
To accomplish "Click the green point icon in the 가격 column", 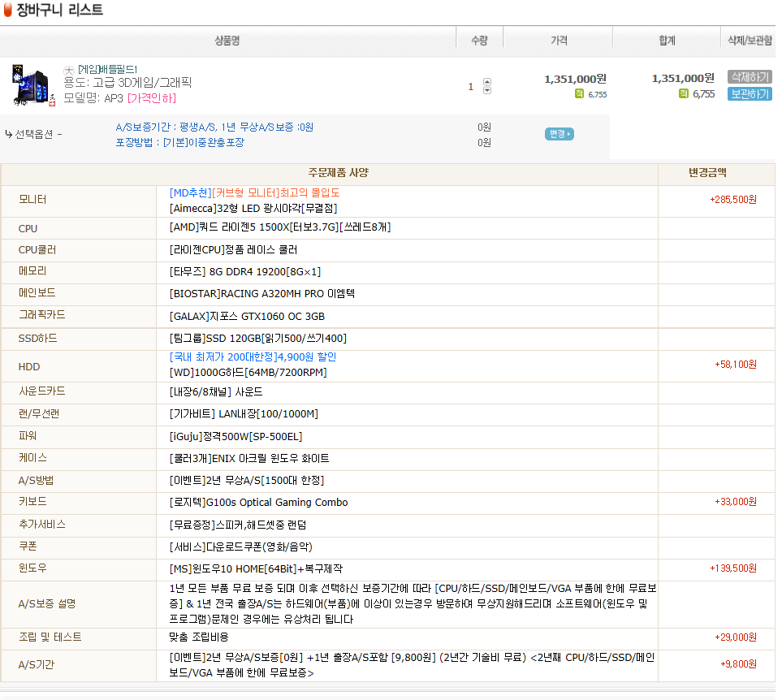I will tap(579, 93).
